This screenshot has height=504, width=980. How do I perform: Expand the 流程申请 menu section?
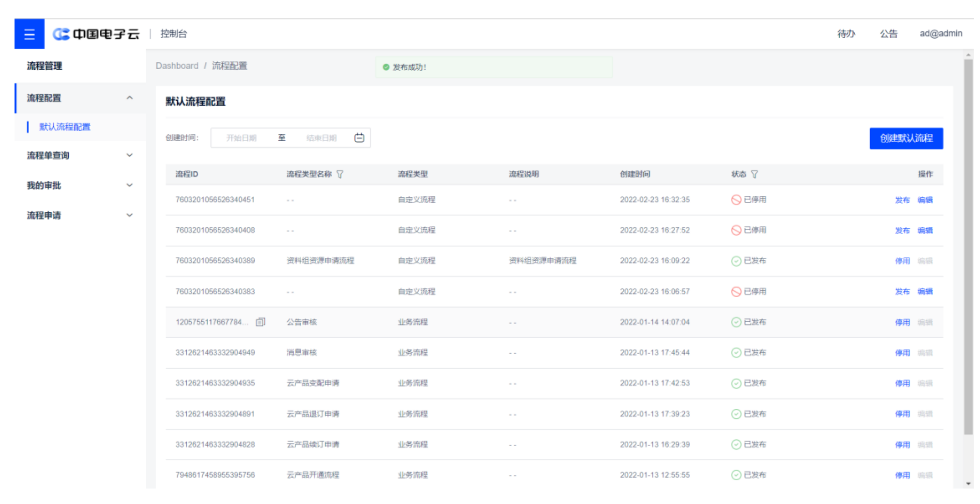(129, 215)
